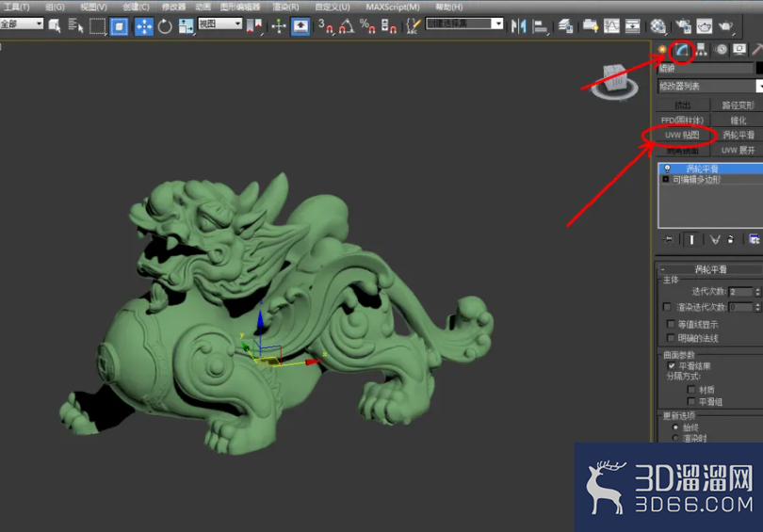This screenshot has height=532, width=763.
Task: Open the 视图 reference coordinate dropdown
Action: 219,24
